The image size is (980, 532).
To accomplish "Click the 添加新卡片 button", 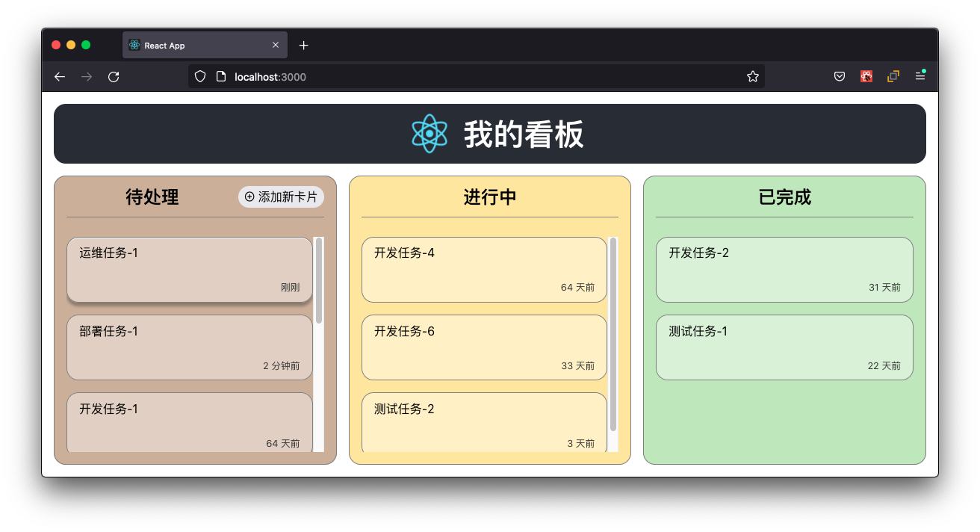I will tap(281, 197).
